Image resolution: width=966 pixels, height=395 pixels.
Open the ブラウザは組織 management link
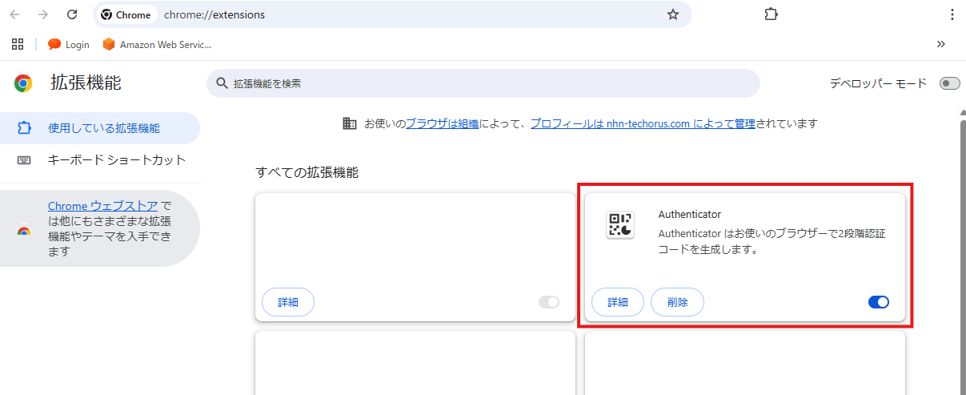coord(443,124)
